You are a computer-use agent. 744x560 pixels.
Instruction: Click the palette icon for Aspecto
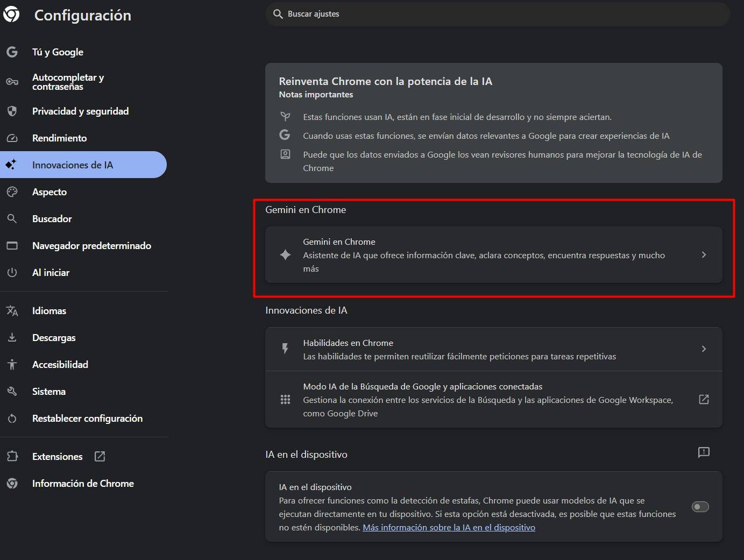[x=12, y=192]
